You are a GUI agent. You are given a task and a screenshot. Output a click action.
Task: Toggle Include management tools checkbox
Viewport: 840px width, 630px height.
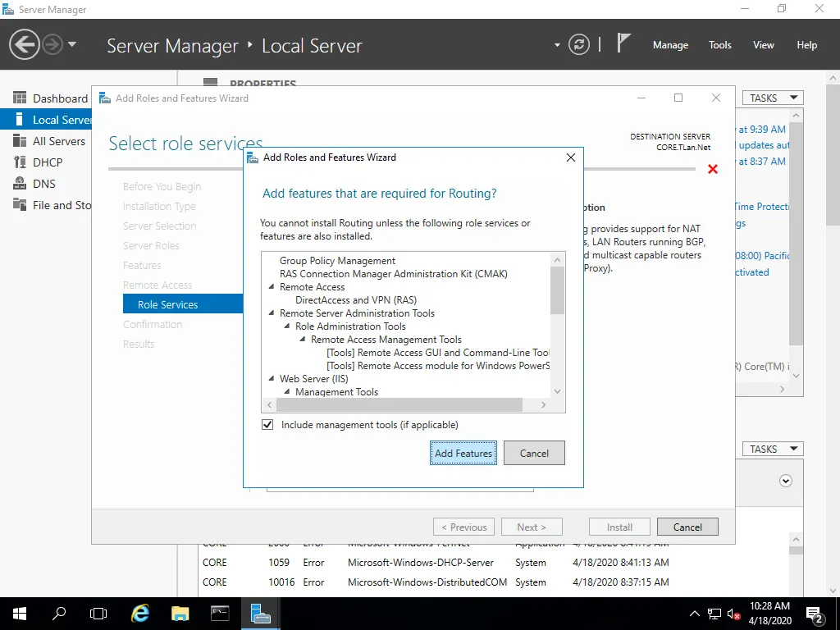pos(267,425)
